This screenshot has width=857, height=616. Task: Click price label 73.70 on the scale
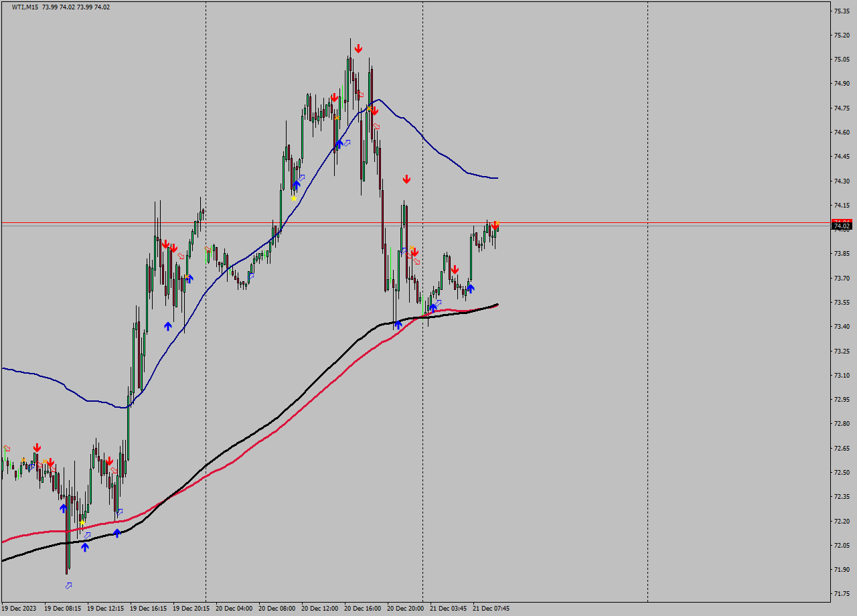(x=842, y=278)
